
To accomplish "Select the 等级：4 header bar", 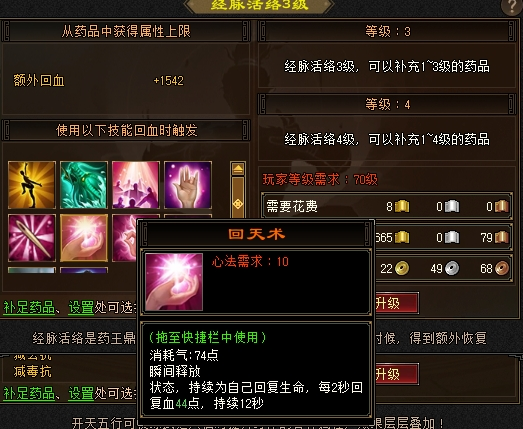I will click(x=387, y=105).
